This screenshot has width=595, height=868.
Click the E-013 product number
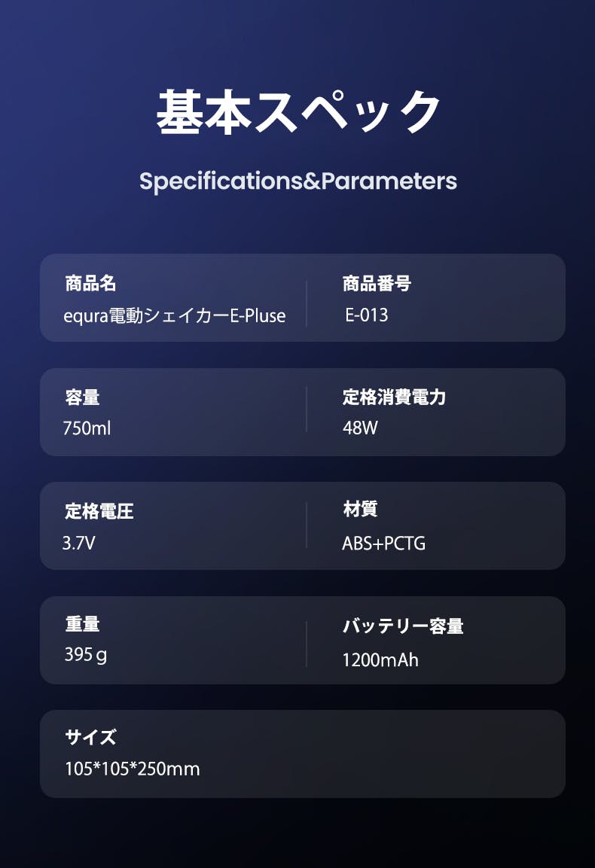coord(367,315)
